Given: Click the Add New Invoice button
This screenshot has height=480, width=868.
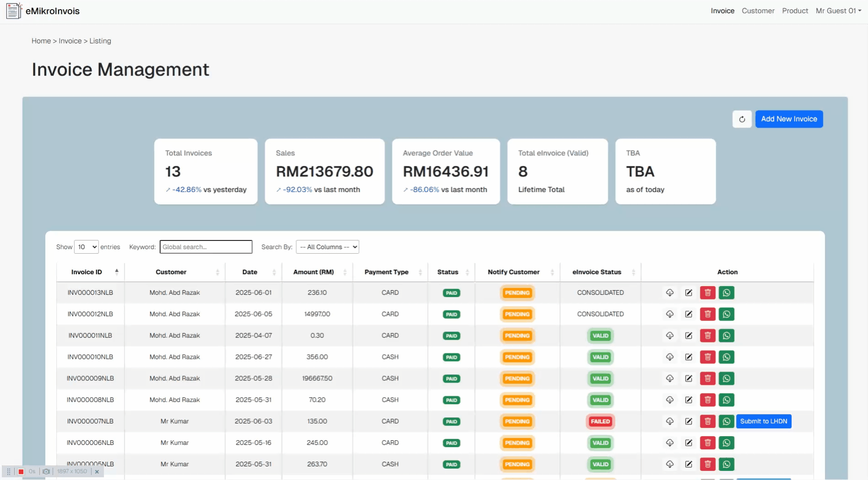Looking at the screenshot, I should (788, 119).
